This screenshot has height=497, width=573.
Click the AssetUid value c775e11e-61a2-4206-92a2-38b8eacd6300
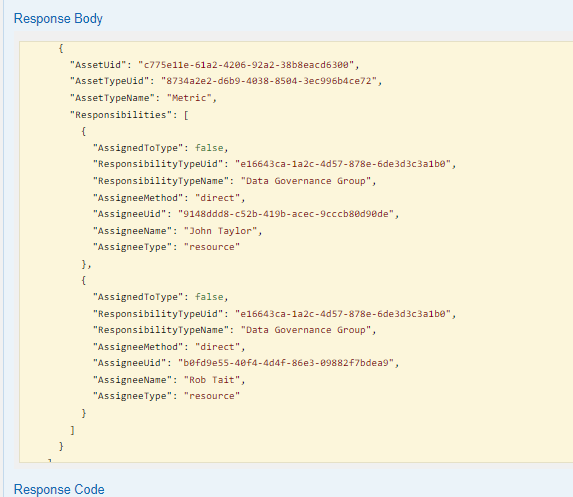(246, 65)
